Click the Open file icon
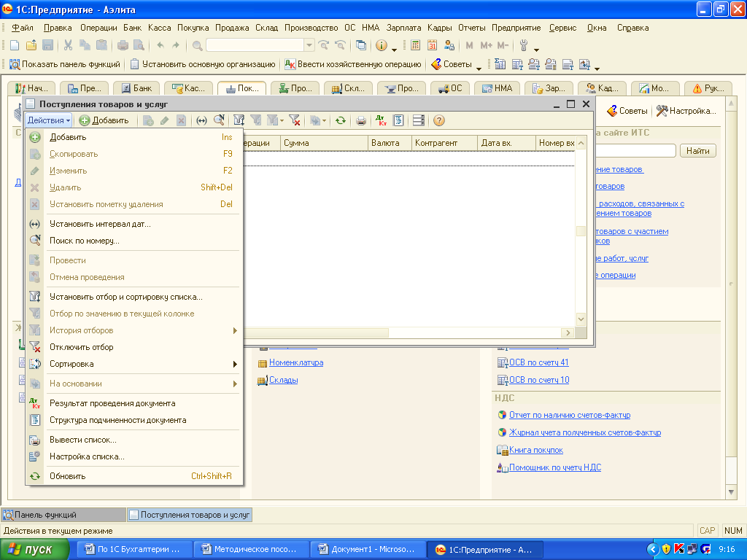 pyautogui.click(x=31, y=45)
